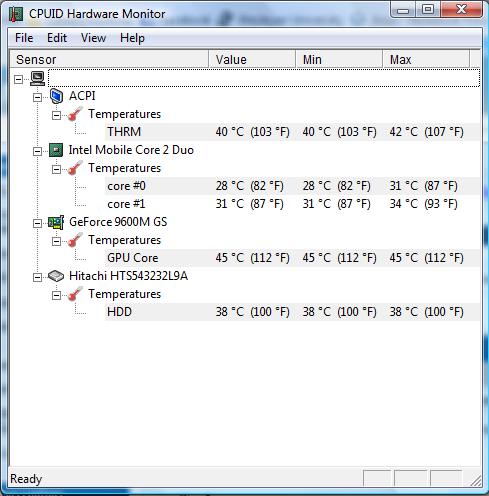
Task: Click the ACPI Temperatures thermometer icon
Action: 75,114
